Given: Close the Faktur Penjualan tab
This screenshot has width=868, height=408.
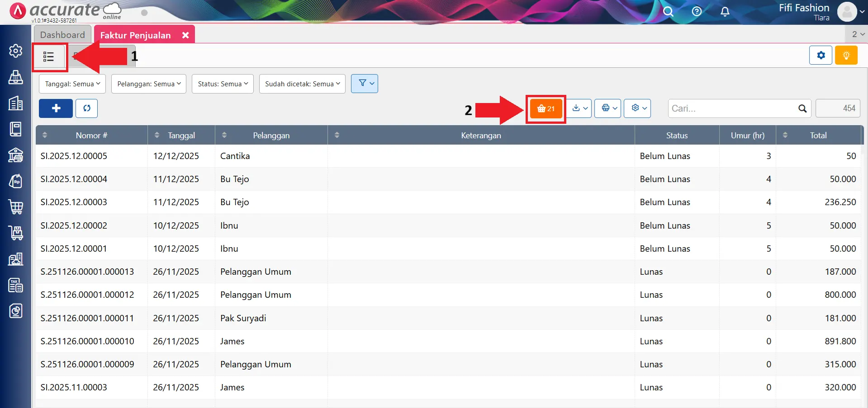Looking at the screenshot, I should [185, 35].
